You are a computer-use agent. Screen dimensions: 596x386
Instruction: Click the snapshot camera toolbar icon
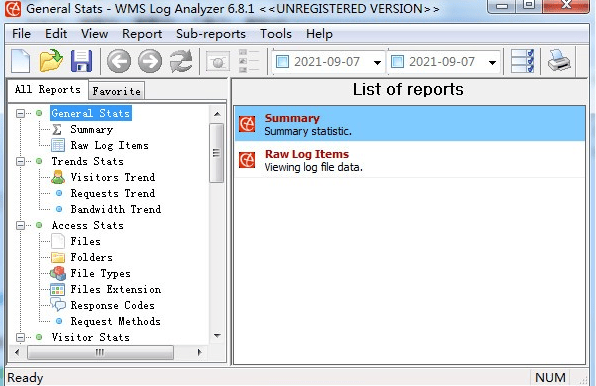coord(218,61)
